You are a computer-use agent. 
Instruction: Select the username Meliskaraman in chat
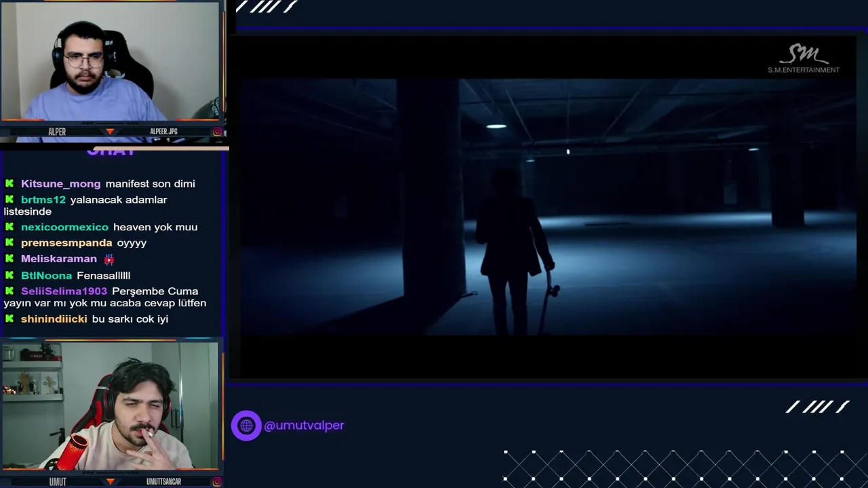click(59, 259)
